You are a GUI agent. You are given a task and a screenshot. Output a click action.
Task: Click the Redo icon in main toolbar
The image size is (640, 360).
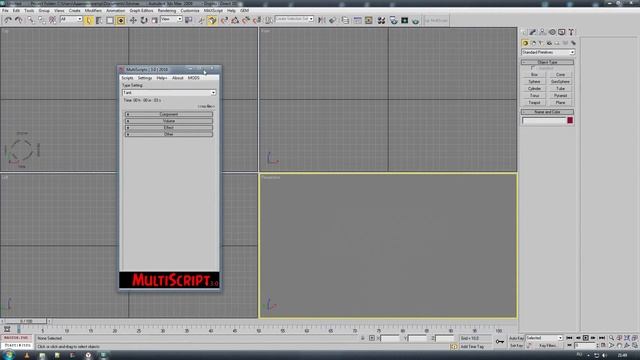[19, 20]
